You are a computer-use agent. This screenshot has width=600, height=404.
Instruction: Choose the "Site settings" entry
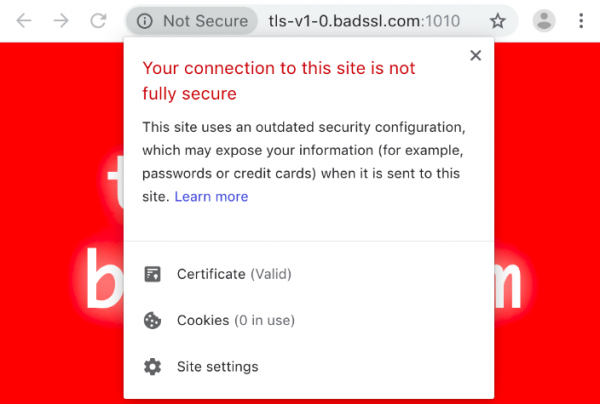coord(217,367)
